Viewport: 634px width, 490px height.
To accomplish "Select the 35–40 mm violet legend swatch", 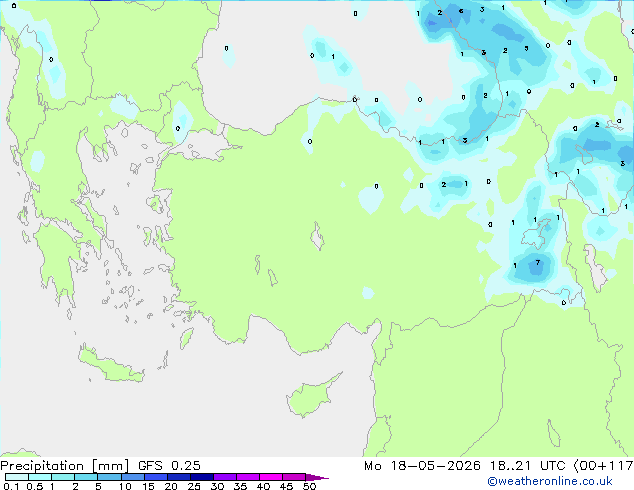I will pos(248,477).
